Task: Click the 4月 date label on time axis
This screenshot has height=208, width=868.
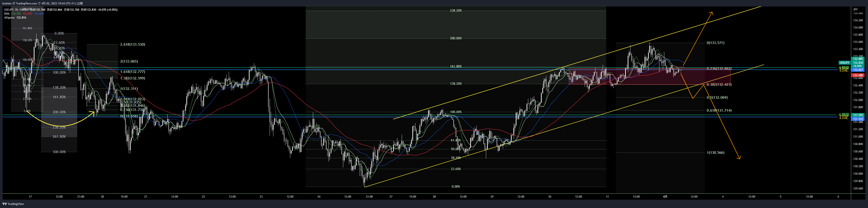Action: 665,196
